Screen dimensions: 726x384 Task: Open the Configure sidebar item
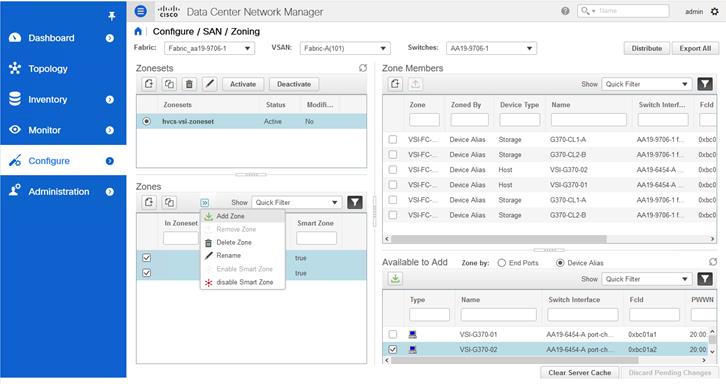(x=63, y=161)
